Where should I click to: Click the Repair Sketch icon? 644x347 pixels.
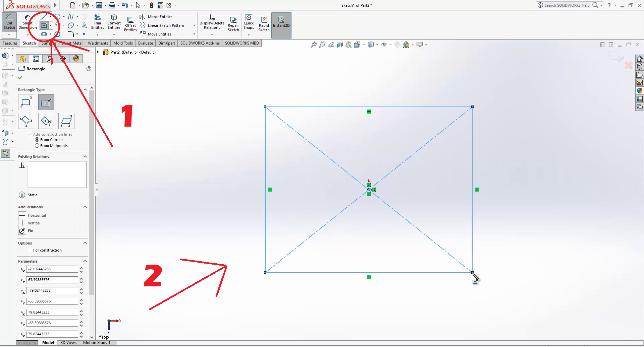point(233,24)
